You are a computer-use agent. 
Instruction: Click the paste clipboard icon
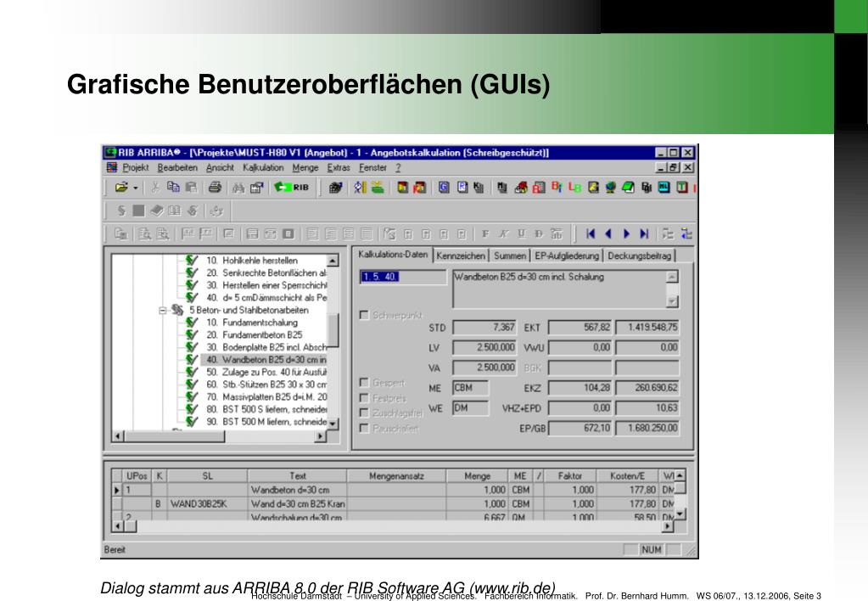[x=192, y=188]
